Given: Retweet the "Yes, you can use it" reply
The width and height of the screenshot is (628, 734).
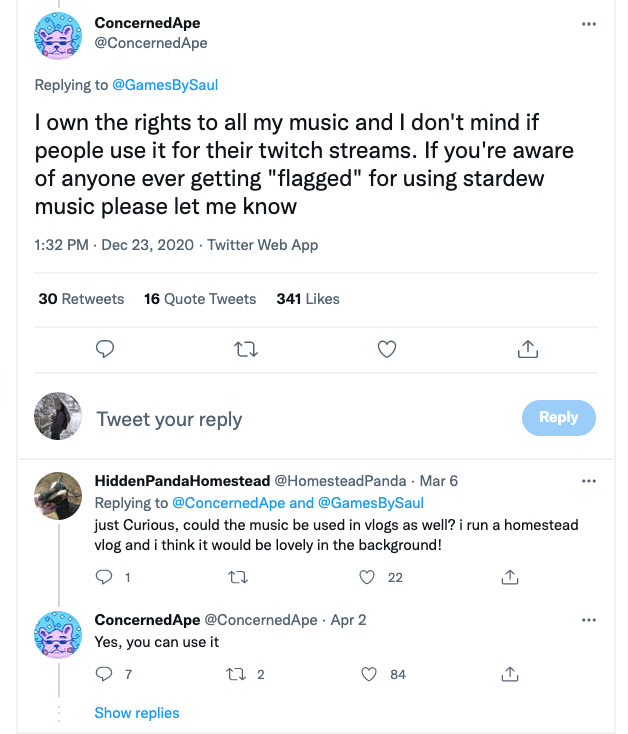Looking at the screenshot, I should point(238,674).
